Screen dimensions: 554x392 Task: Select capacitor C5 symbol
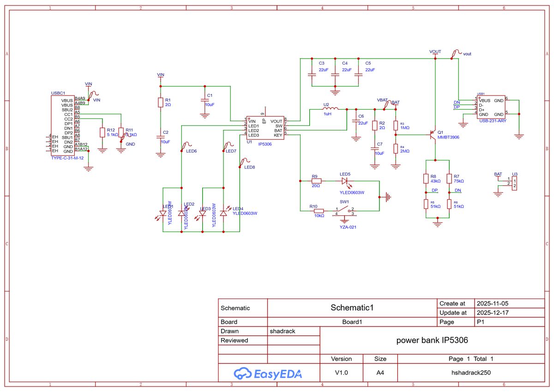point(357,74)
